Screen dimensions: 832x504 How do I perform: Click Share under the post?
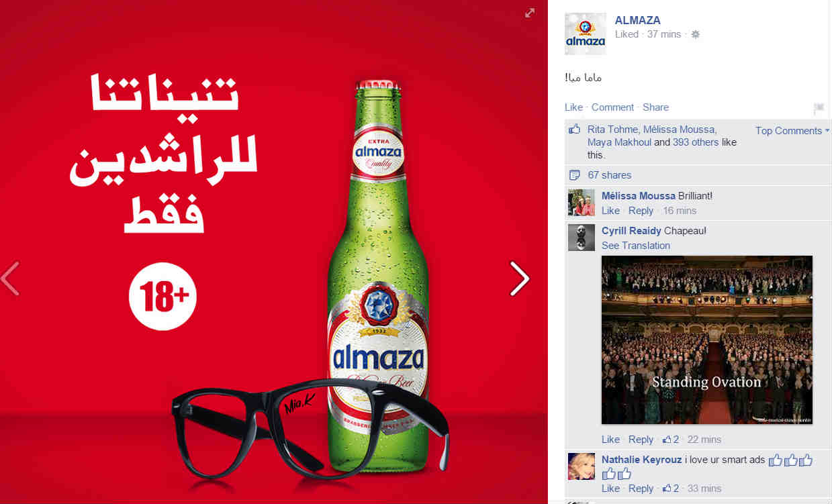point(655,107)
